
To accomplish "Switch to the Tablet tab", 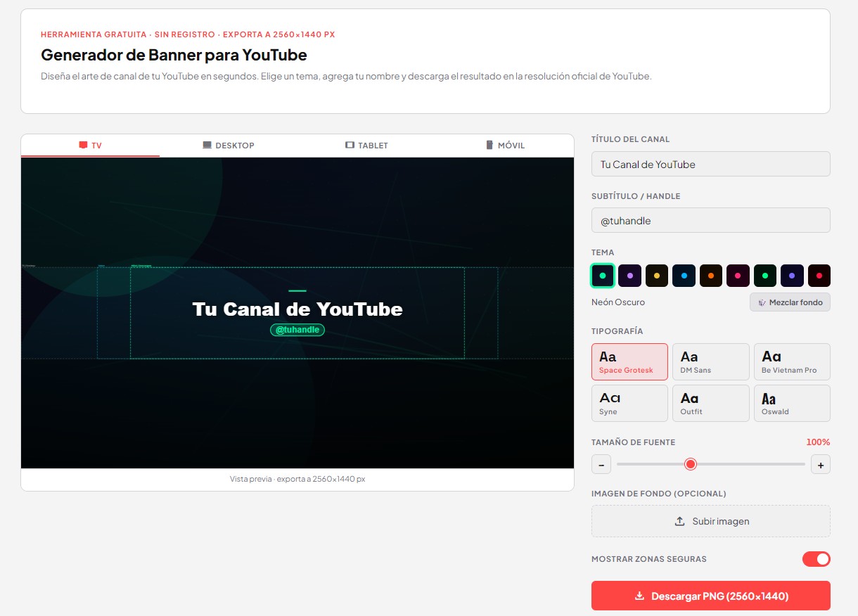I will 366,145.
